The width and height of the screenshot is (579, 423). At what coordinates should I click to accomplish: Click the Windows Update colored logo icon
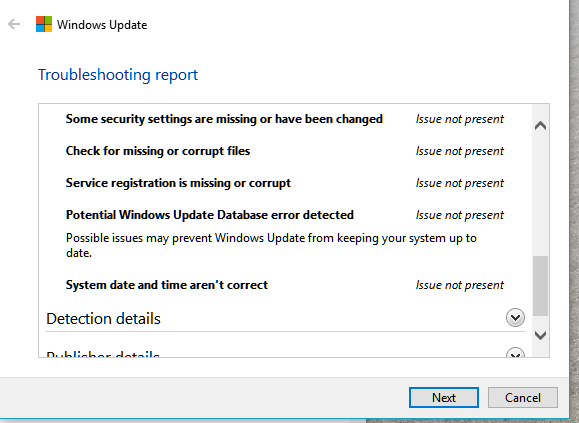coord(44,24)
